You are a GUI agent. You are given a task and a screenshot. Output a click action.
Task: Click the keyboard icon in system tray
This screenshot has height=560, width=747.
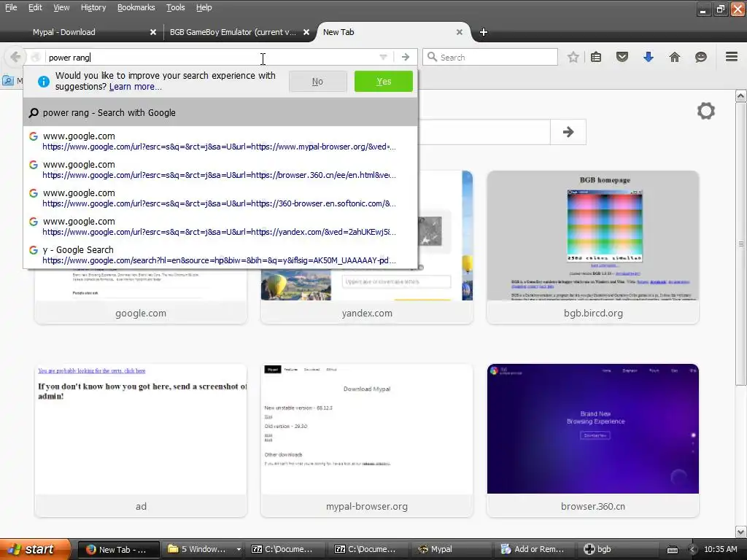pyautogui.click(x=672, y=550)
